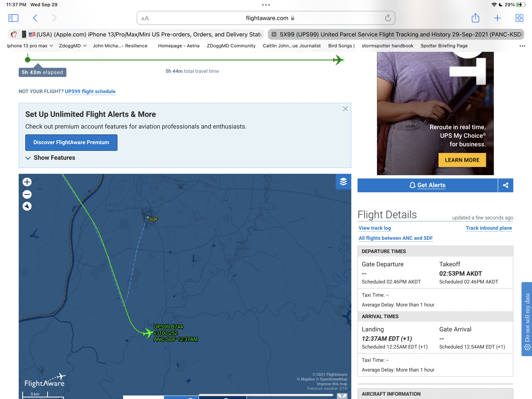Viewport: 532px width, 399px height.
Task: Open Caitlin John...ue Journalist bookmark
Action: tap(292, 46)
